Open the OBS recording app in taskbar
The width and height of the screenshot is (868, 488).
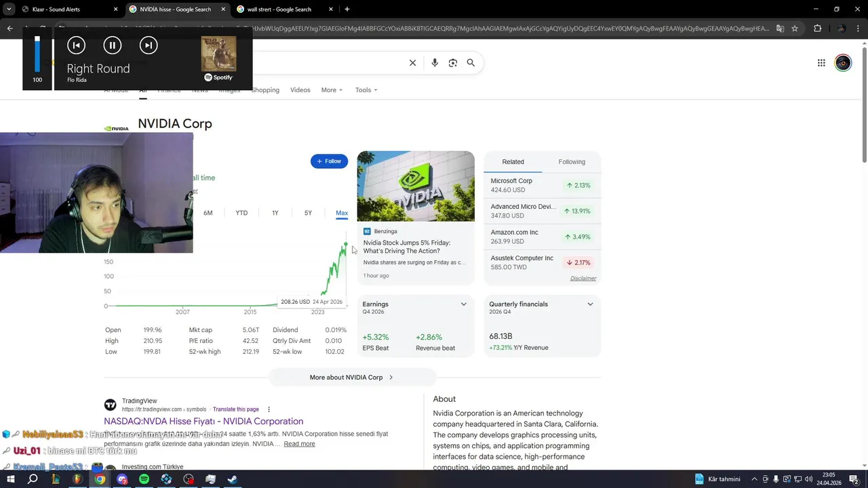189,479
